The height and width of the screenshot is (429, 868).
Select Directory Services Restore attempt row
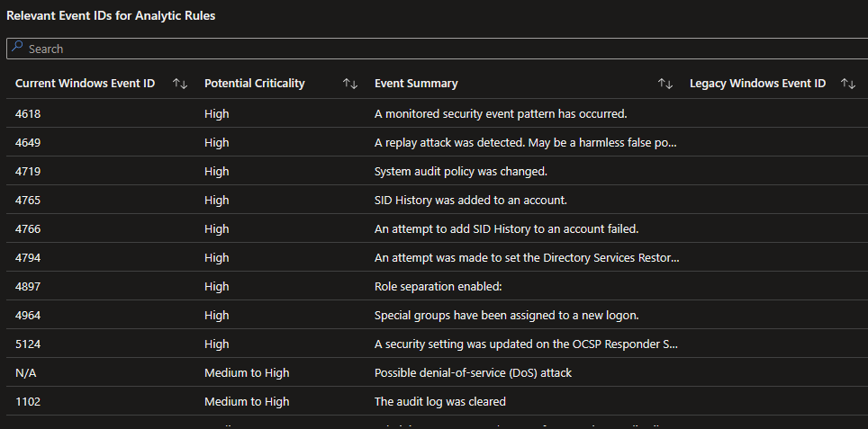tap(527, 257)
